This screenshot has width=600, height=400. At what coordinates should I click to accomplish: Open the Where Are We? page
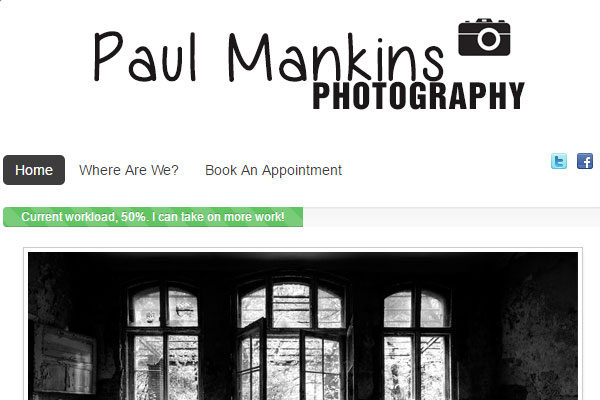click(129, 170)
